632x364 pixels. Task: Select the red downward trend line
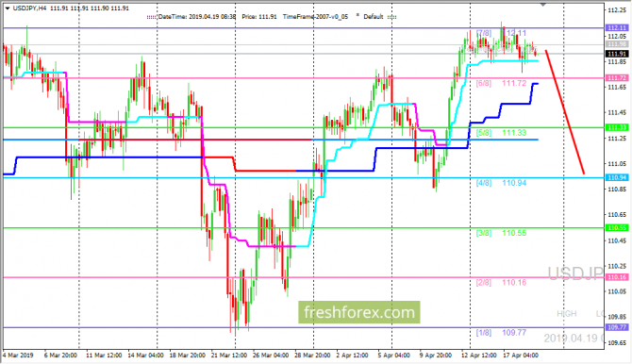click(565, 112)
